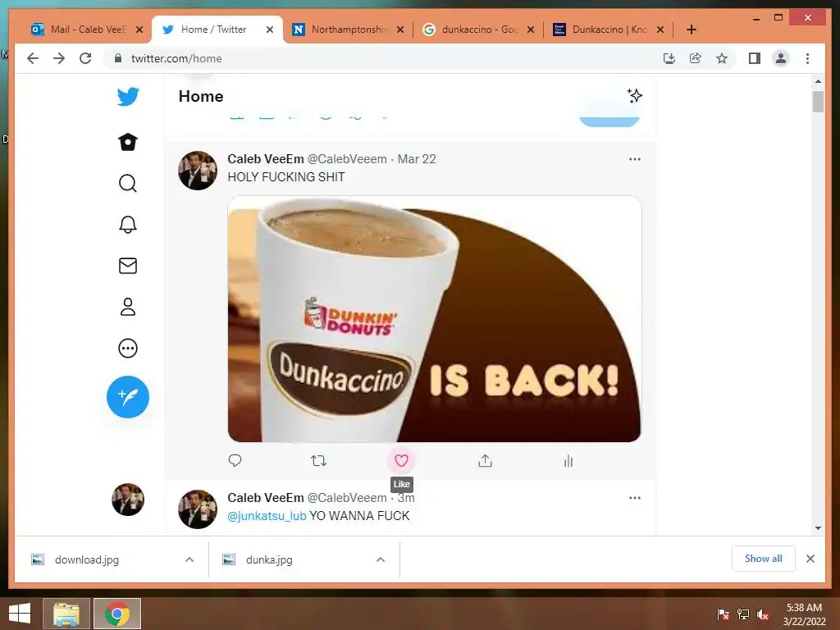840x630 pixels.
Task: Bookmark this page with star icon
Action: point(722,58)
